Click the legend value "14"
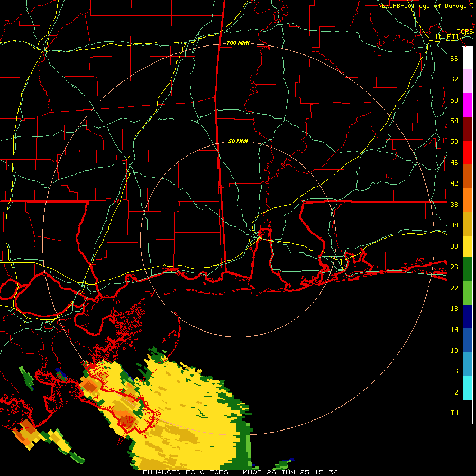The width and height of the screenshot is (476, 476). (x=454, y=329)
